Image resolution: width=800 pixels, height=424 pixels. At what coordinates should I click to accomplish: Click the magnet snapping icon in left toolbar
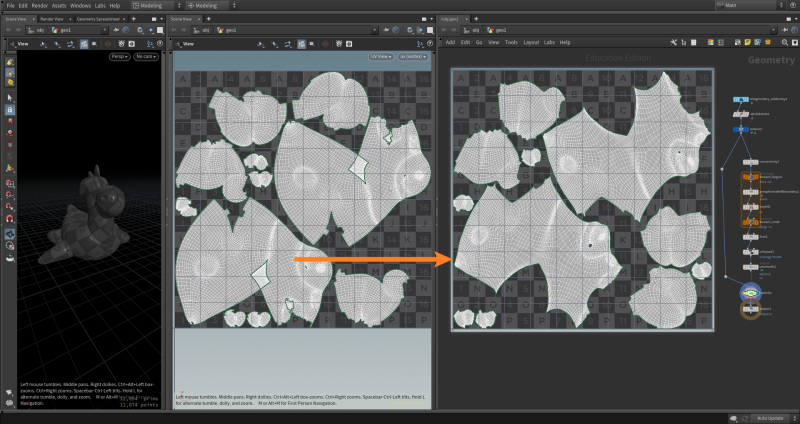point(10,218)
